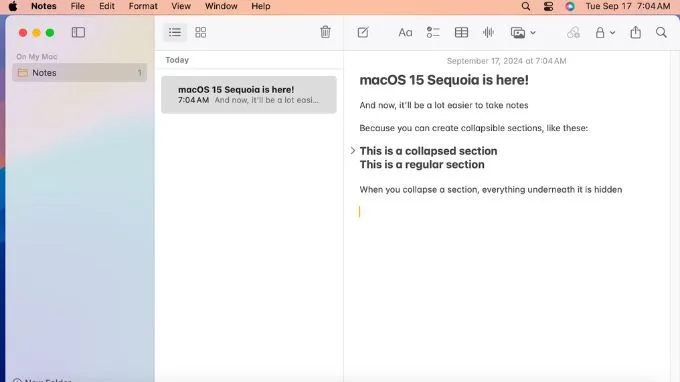Open the Edit menu
Screen dimensions: 680x382
[x=107, y=7]
